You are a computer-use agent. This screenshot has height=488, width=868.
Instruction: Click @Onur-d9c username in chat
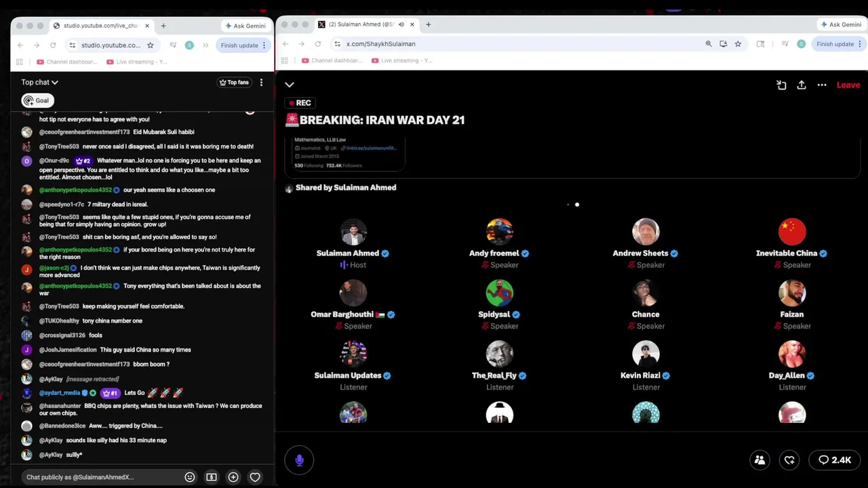(x=54, y=161)
